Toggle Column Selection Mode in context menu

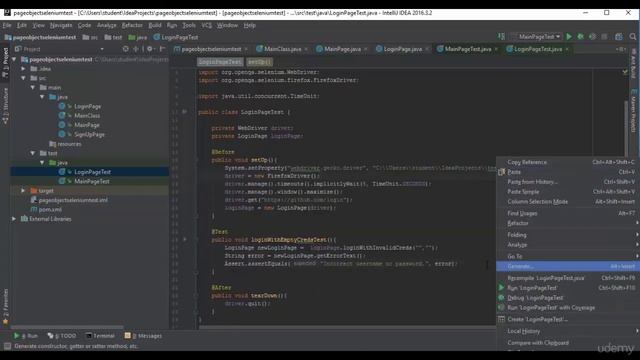tap(568, 202)
